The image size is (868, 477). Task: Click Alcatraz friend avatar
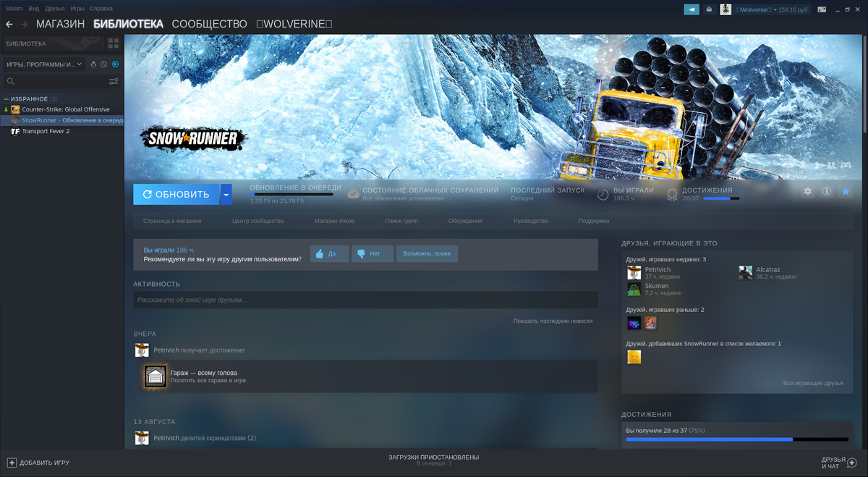click(745, 273)
